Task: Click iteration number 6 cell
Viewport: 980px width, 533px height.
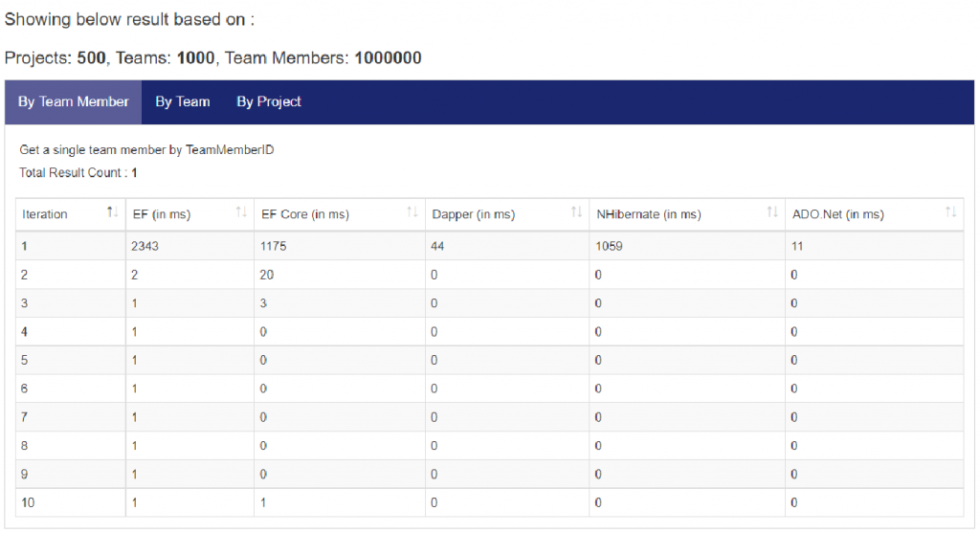Action: 71,389
